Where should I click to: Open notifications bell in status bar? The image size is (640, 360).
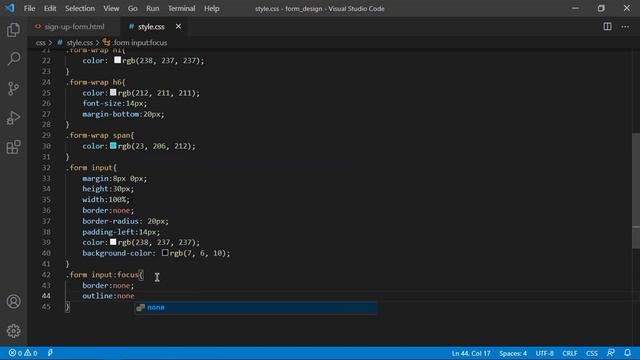(627, 353)
